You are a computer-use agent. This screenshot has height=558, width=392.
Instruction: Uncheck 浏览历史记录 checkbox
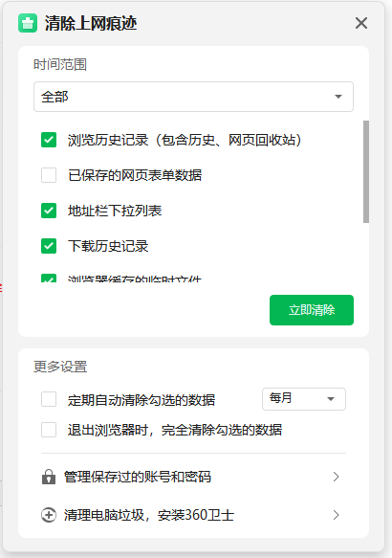coord(49,140)
